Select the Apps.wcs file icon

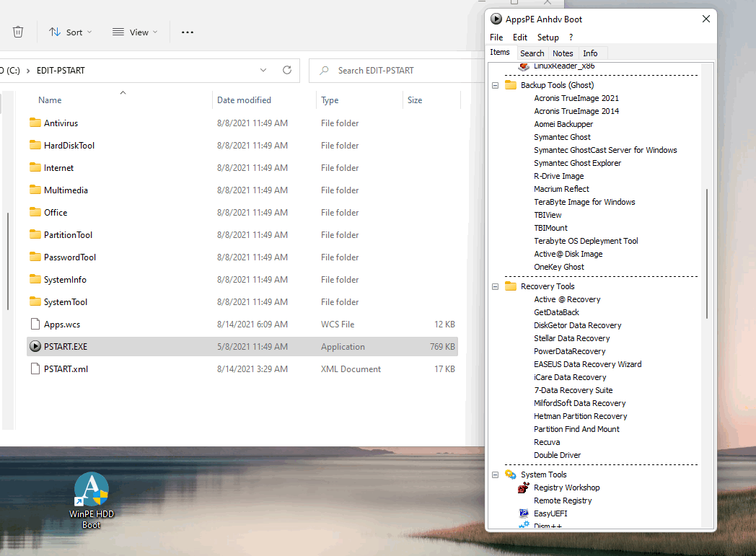[35, 324]
